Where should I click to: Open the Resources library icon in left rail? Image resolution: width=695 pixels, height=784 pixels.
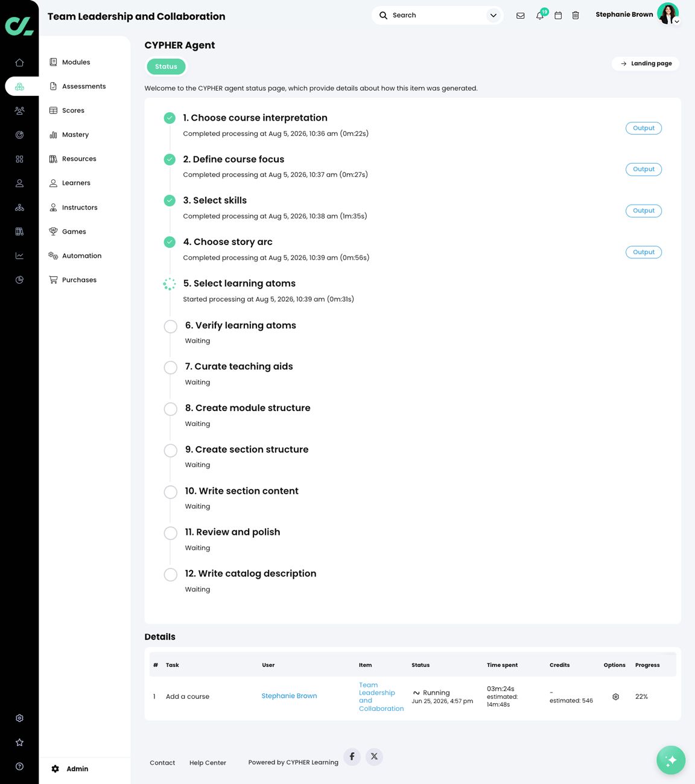coord(19,231)
